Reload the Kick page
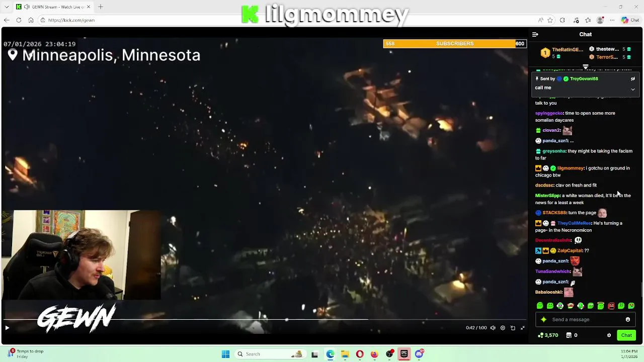Image resolution: width=644 pixels, height=362 pixels. pos(19,20)
